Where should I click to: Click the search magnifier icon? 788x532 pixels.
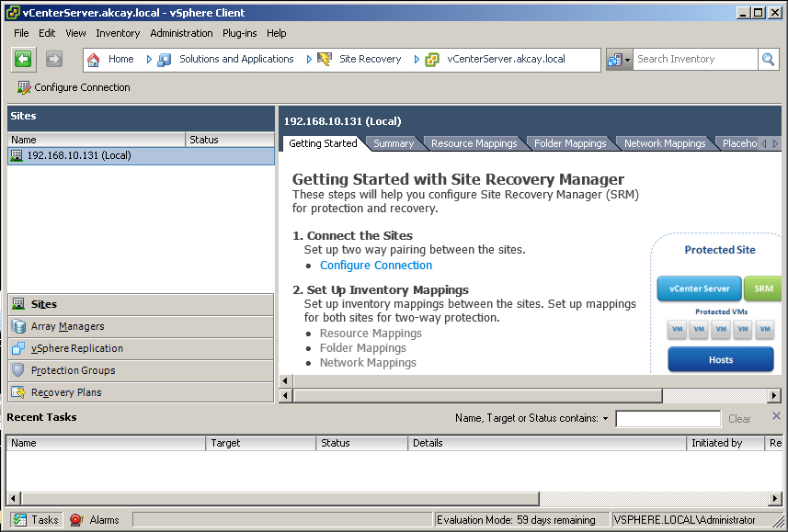[x=768, y=60]
